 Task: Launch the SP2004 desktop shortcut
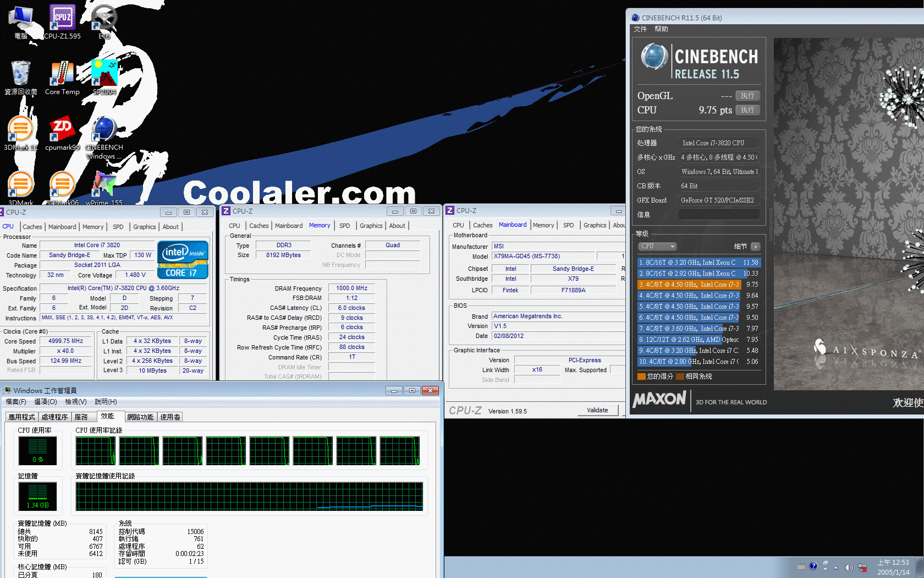tap(104, 77)
